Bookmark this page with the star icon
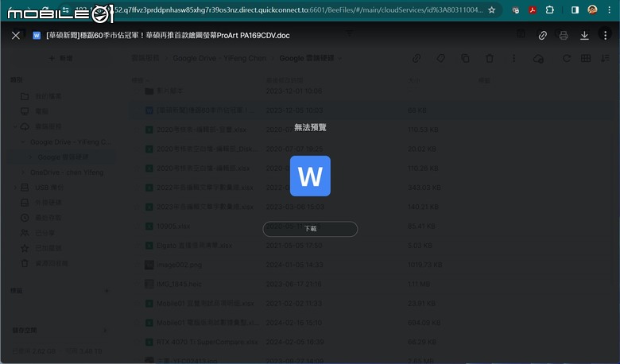Image resolution: width=620 pixels, height=364 pixels. pyautogui.click(x=491, y=10)
